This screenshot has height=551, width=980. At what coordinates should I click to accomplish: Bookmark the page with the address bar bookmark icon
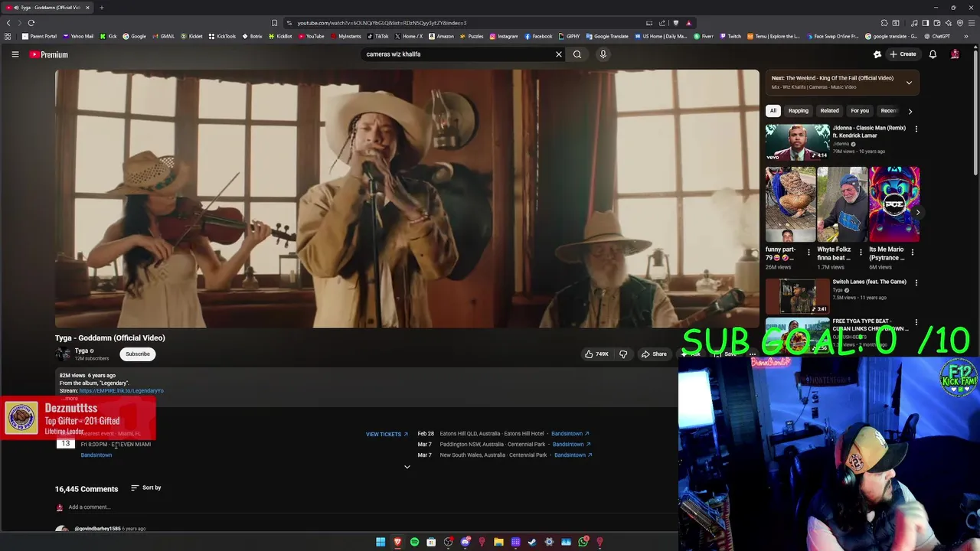(275, 23)
